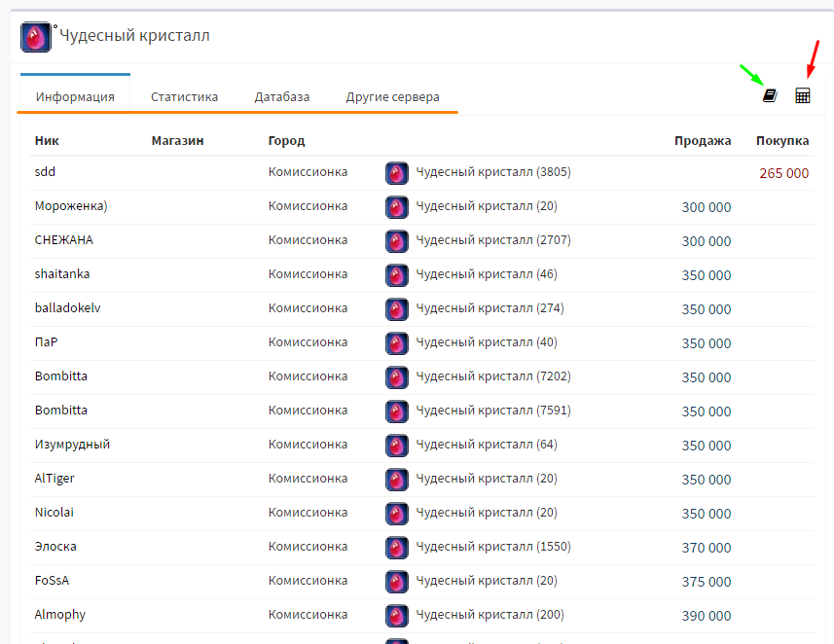834x644 pixels.
Task: Open the Чудесный кристалл (46) item link
Action: pos(487,274)
